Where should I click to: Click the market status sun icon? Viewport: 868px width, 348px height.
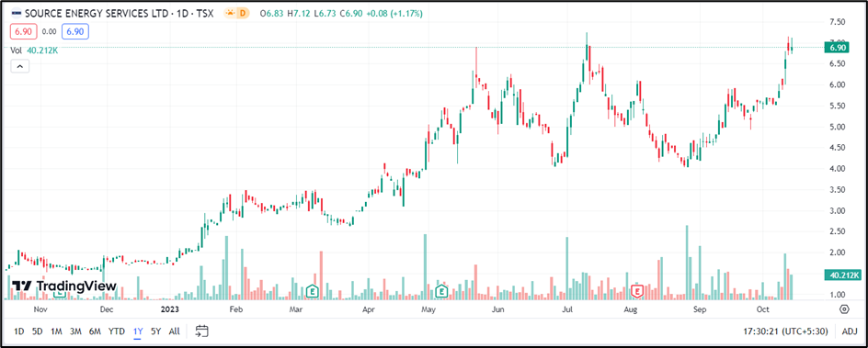coord(229,14)
